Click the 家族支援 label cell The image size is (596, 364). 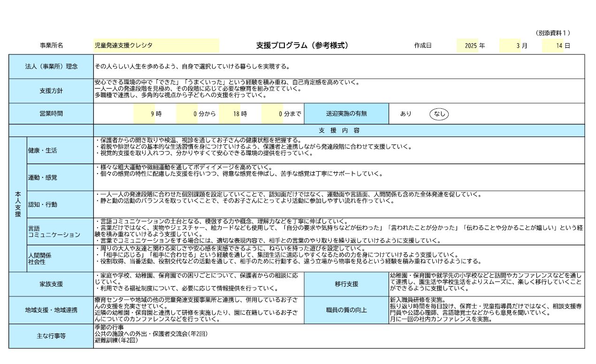51,284
